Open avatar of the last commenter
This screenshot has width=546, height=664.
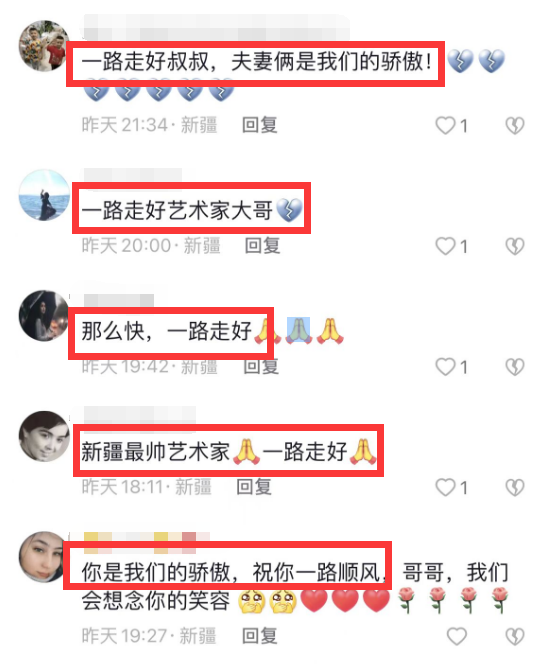[x=44, y=557]
